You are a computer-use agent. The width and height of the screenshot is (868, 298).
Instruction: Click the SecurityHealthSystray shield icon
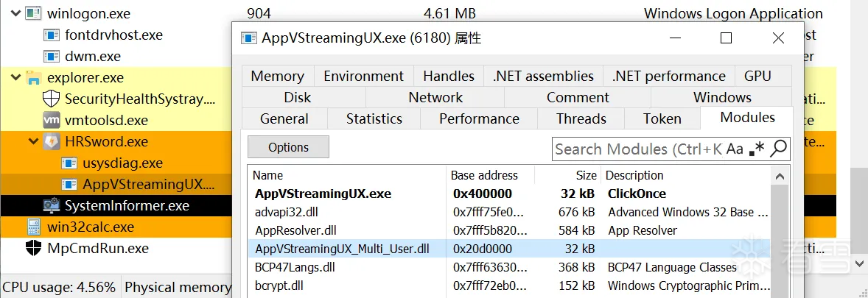coord(52,99)
